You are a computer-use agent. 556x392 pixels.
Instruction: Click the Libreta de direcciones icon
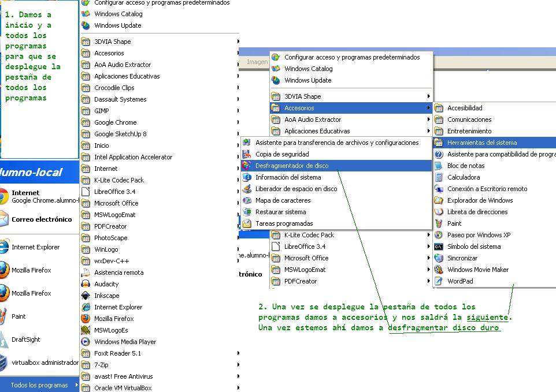(x=439, y=212)
